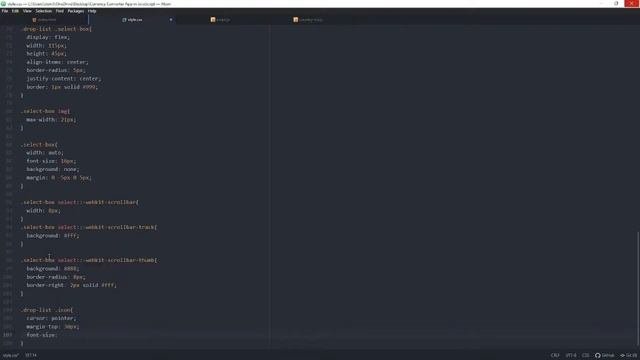Click the 'display: flex;' line

click(48, 37)
